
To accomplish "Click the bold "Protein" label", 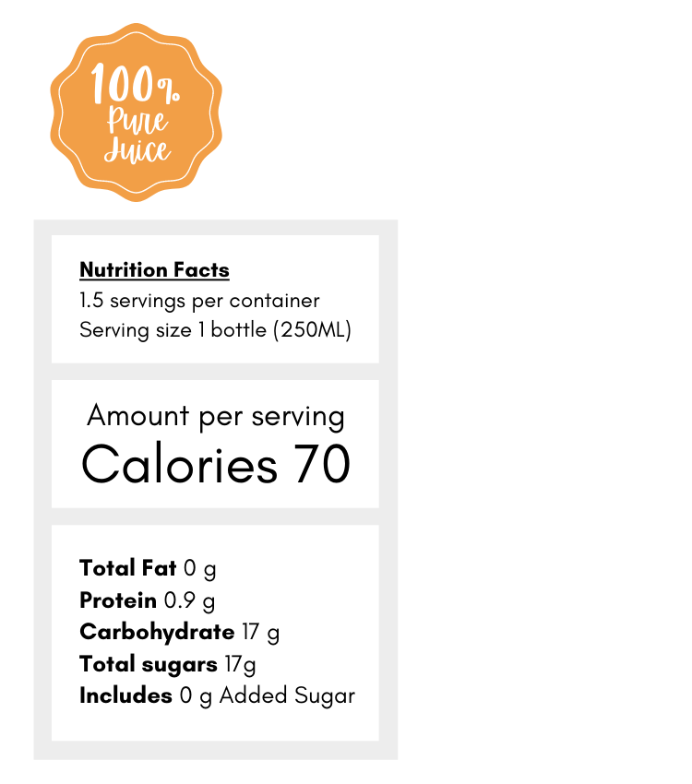I will point(118,601).
